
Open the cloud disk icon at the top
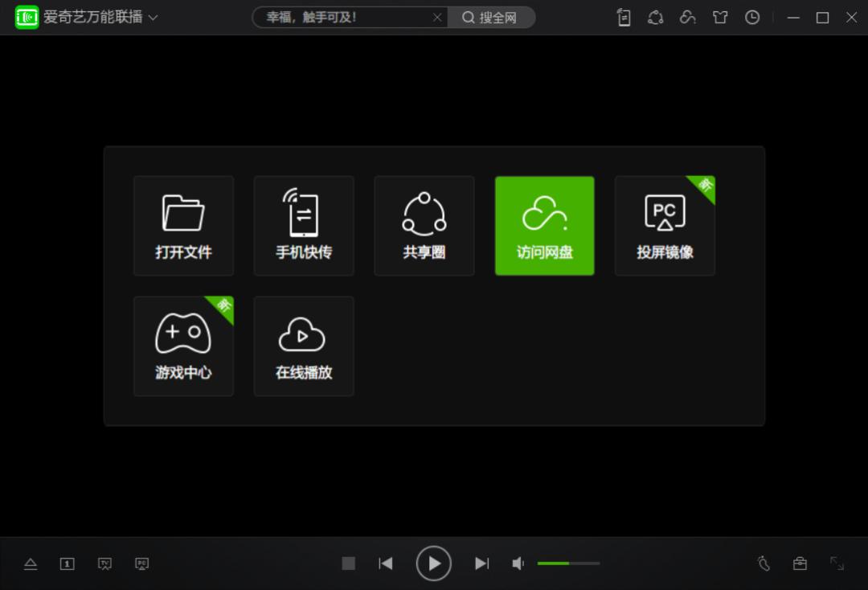point(688,18)
